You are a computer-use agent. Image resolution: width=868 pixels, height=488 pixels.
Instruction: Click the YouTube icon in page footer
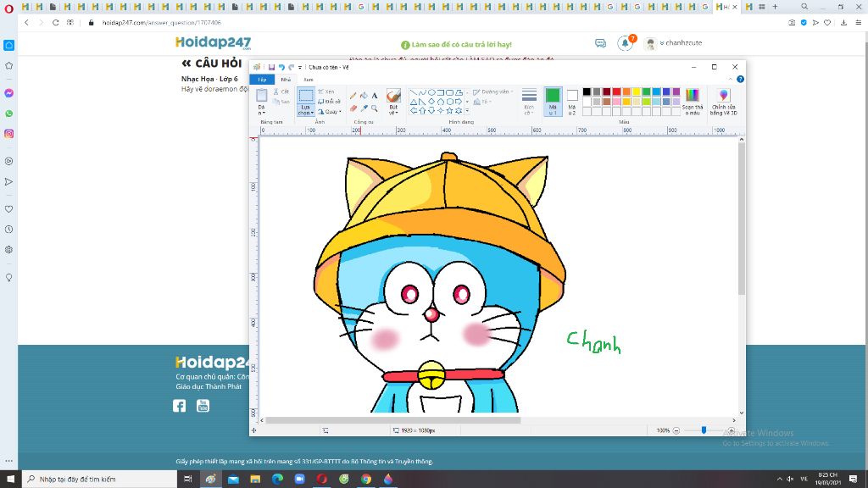coord(203,406)
